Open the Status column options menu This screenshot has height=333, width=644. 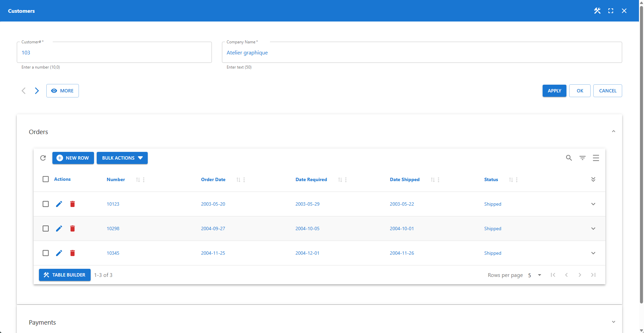point(516,179)
